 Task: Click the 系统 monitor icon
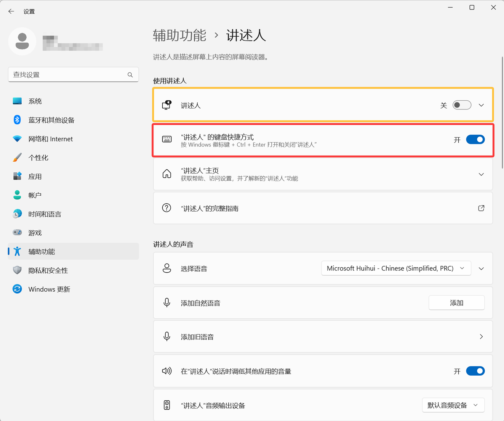(x=17, y=101)
